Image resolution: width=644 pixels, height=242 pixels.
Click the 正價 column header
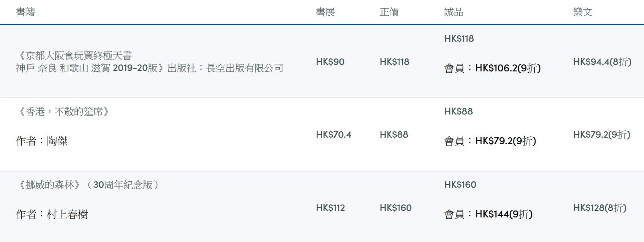point(389,12)
